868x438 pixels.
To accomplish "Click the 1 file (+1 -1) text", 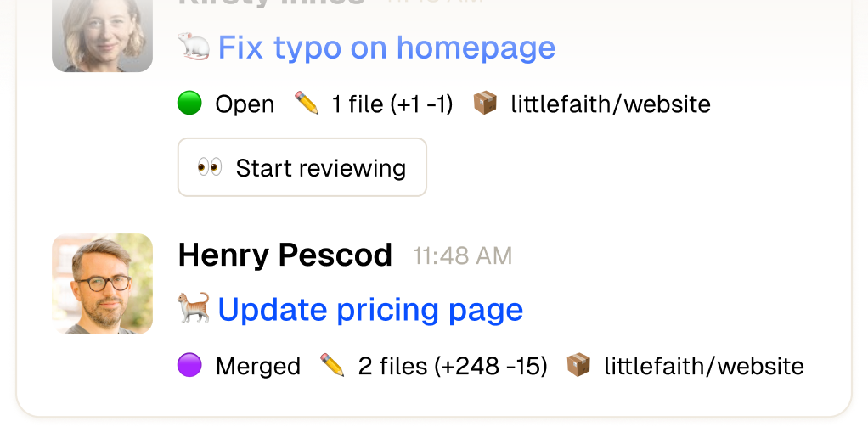I will click(x=392, y=104).
